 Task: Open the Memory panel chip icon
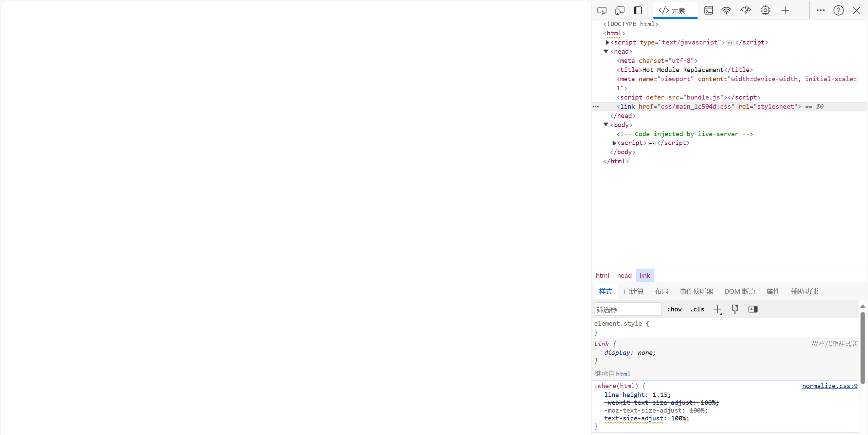pyautogui.click(x=765, y=11)
